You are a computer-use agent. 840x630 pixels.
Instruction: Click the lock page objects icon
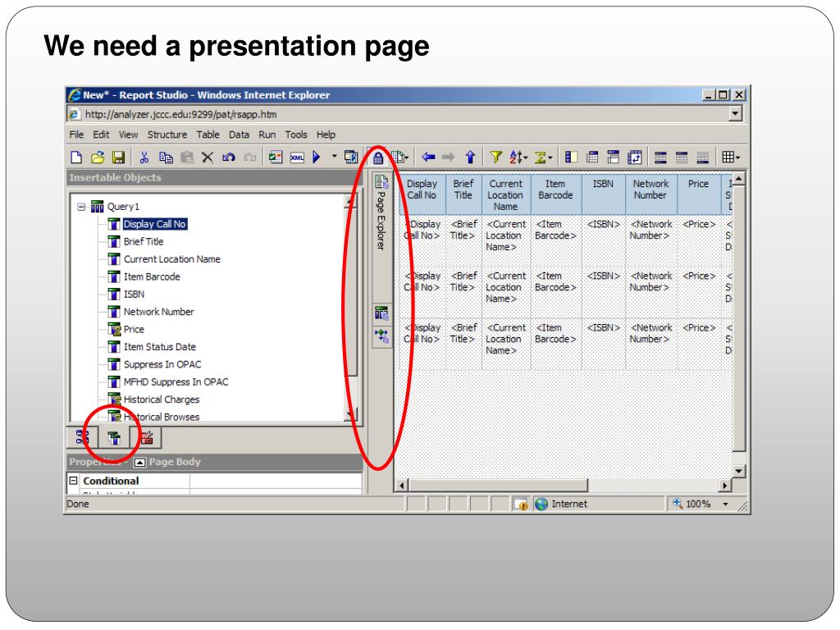click(378, 157)
